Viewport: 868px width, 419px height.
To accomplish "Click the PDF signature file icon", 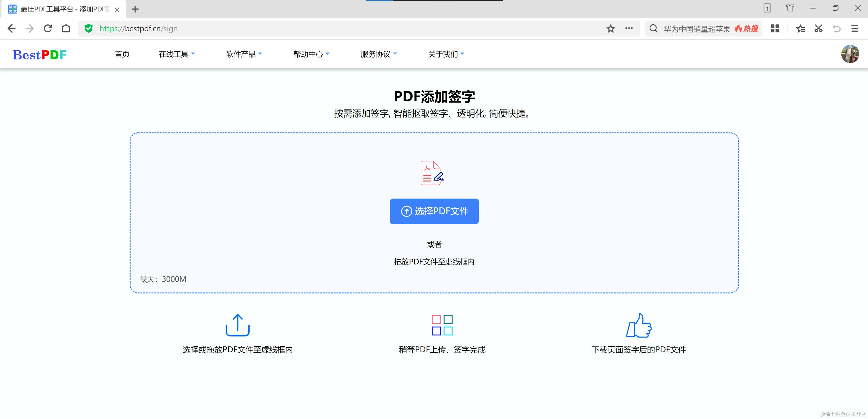I will pos(432,173).
